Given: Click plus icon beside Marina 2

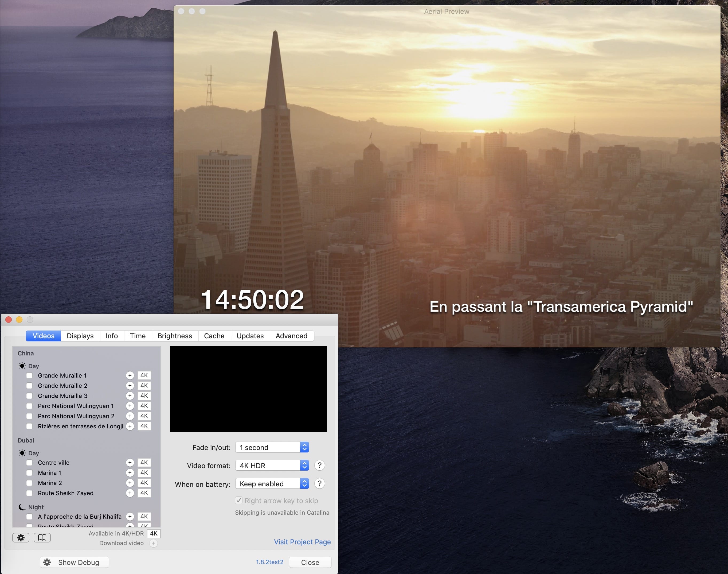Looking at the screenshot, I should (130, 483).
